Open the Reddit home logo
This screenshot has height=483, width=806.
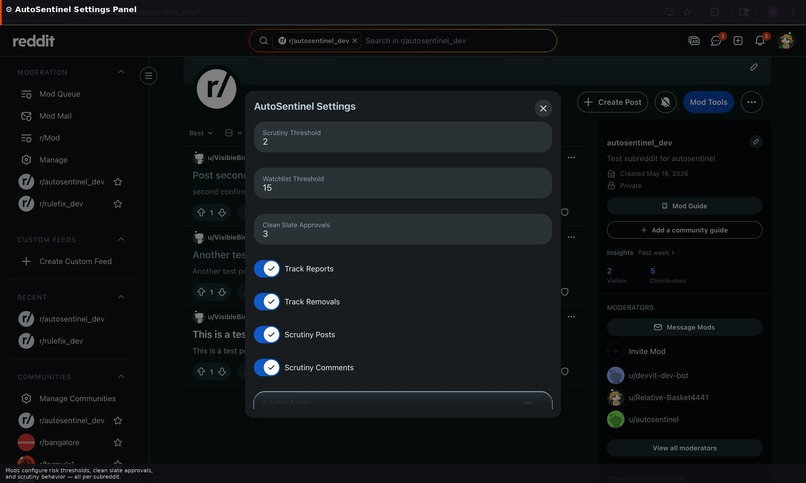33,41
